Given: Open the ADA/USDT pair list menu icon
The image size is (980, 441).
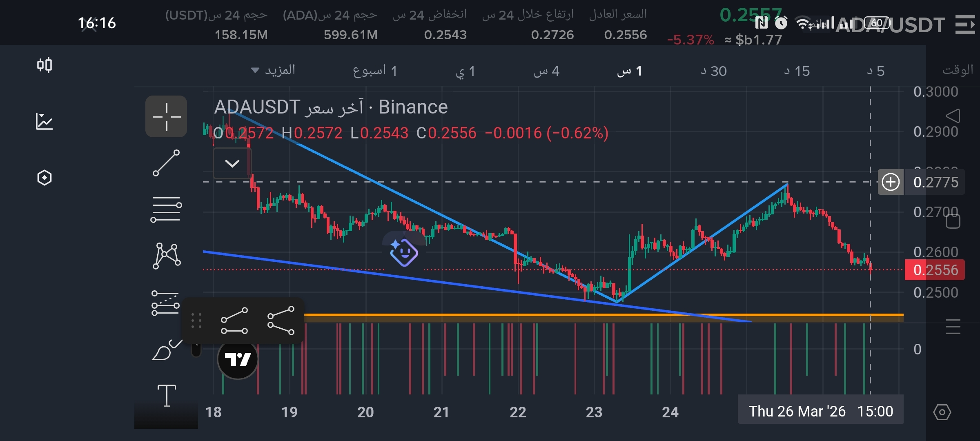Looking at the screenshot, I should pos(965,24).
